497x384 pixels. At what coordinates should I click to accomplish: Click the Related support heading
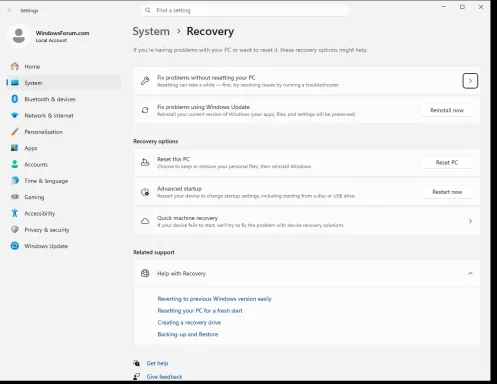pos(154,252)
